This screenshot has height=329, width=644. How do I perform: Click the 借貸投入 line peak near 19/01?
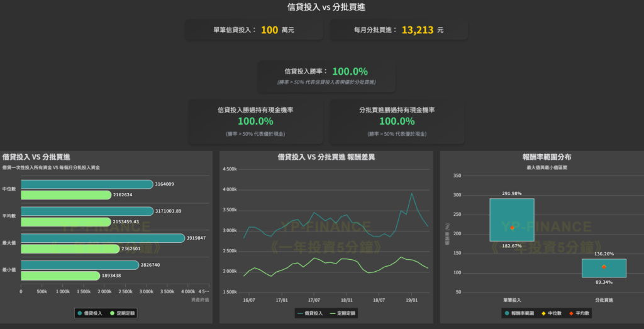412,194
